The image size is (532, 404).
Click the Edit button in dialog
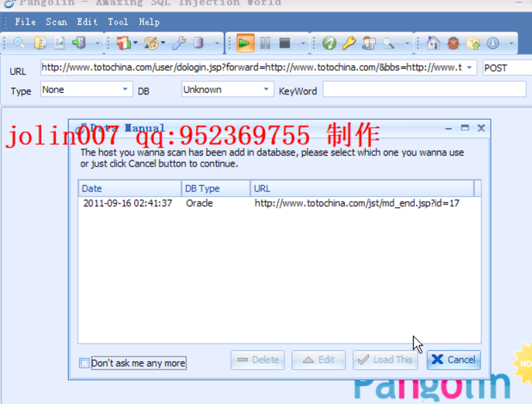[x=319, y=359]
